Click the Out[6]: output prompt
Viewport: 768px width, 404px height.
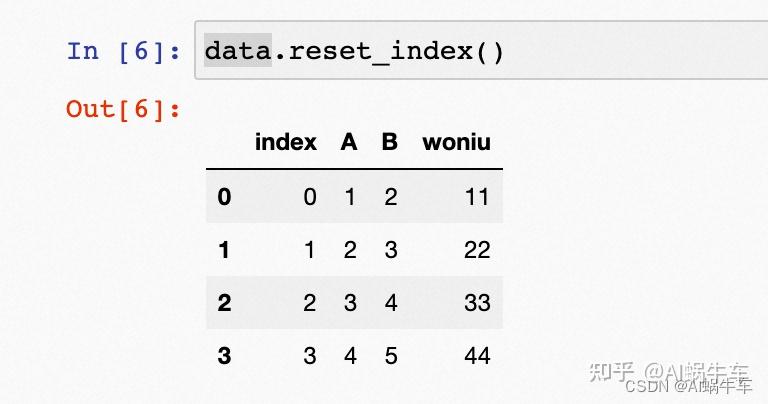(123, 109)
